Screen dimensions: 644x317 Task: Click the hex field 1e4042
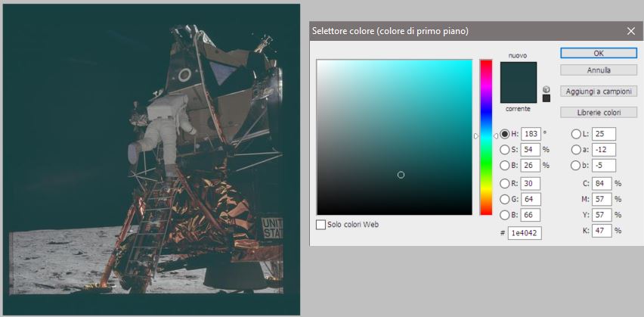tap(525, 233)
